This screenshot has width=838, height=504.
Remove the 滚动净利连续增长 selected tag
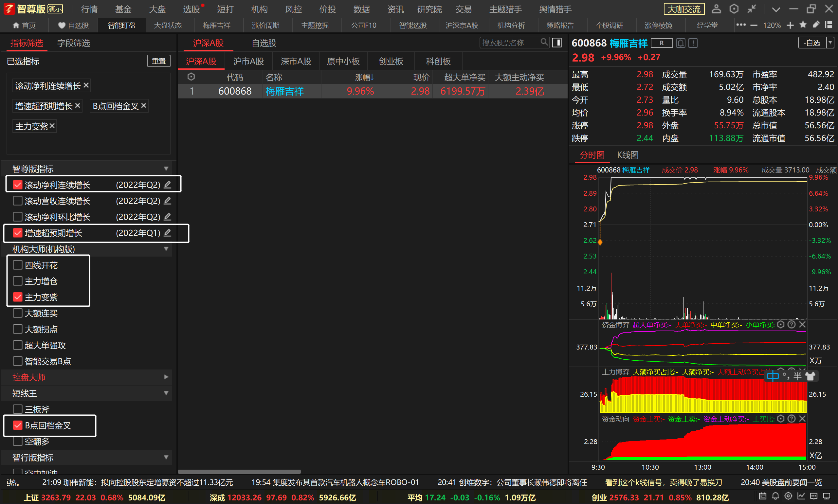[x=86, y=85]
